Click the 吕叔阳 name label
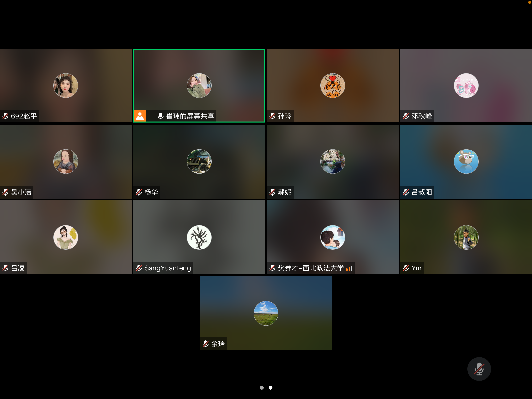 [x=421, y=192]
